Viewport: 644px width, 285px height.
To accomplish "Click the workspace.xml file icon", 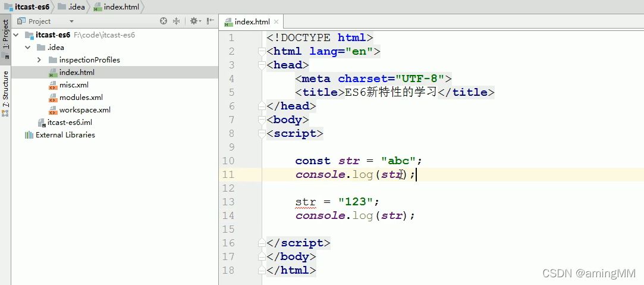I will (x=52, y=110).
